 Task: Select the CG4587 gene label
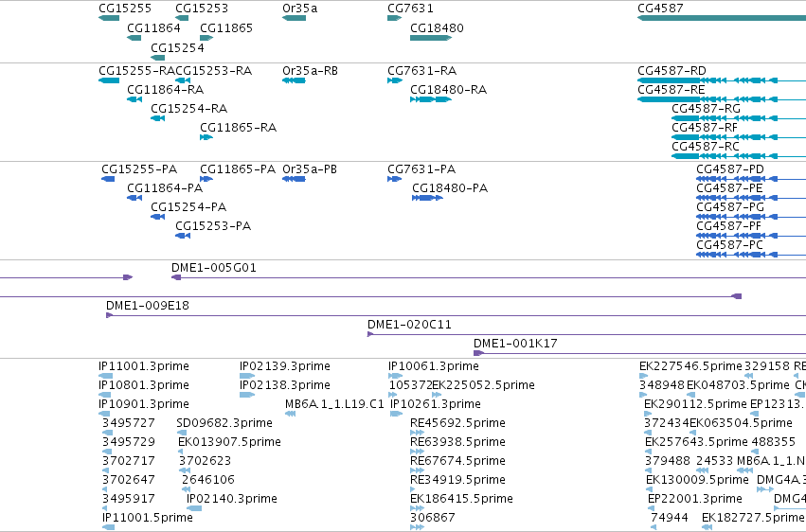(660, 9)
